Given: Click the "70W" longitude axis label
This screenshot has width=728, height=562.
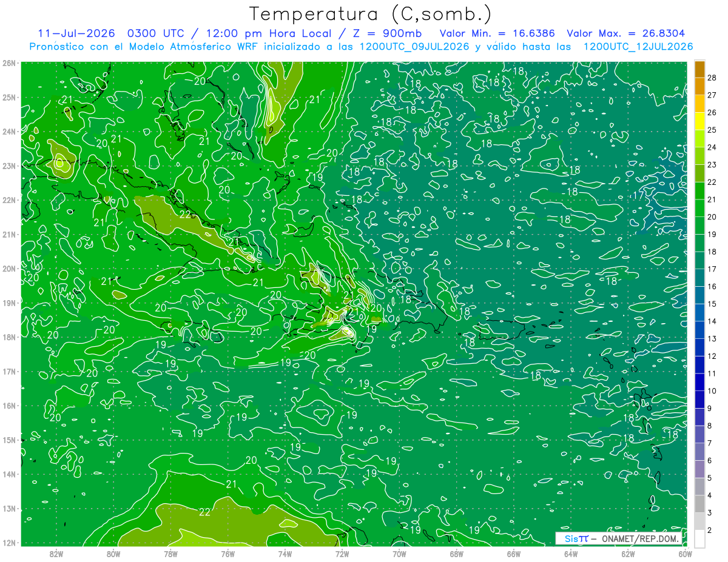Looking at the screenshot, I should 399,554.
